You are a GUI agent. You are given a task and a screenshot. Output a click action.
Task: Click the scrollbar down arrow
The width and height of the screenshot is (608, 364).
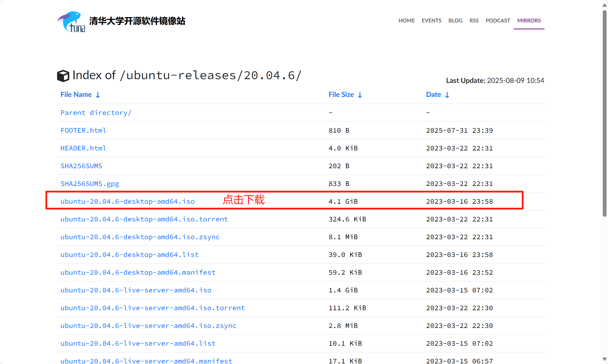pos(605,359)
